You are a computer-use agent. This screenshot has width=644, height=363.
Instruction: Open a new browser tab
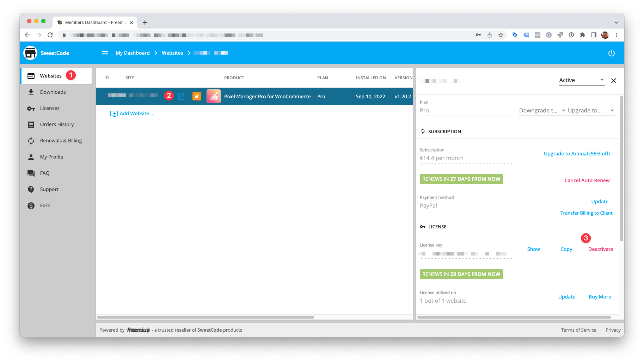145,23
